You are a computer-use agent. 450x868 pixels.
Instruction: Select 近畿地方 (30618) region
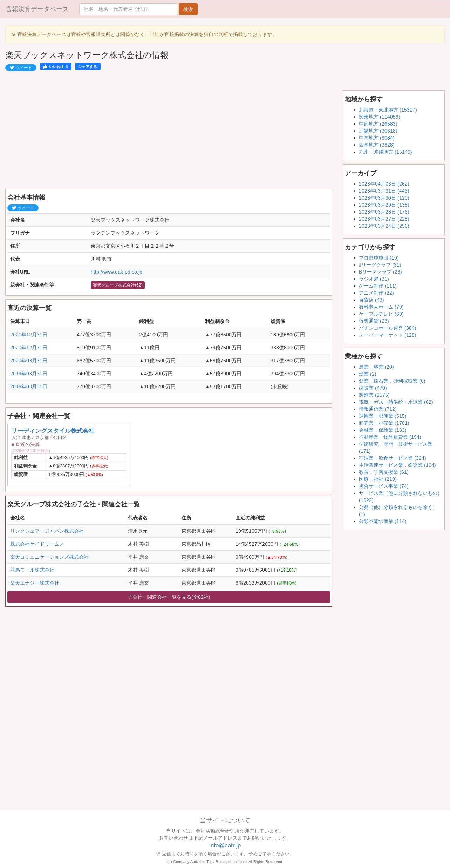[x=378, y=131]
